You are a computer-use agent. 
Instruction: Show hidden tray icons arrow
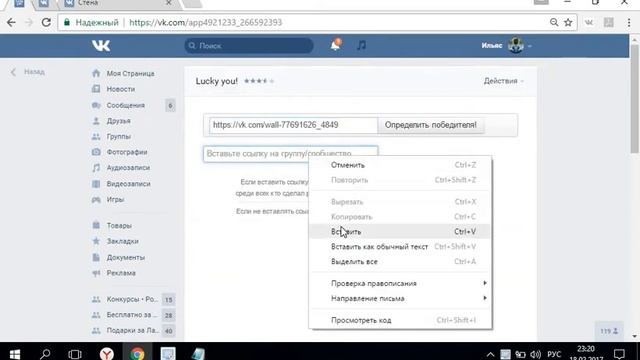coord(490,354)
